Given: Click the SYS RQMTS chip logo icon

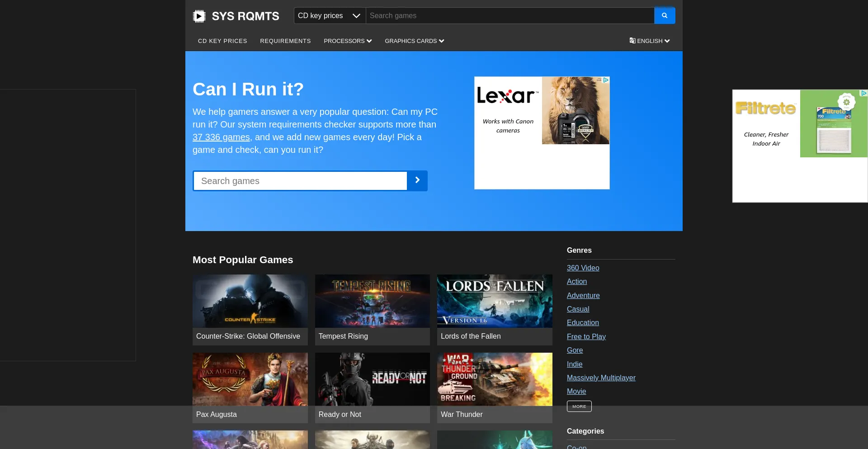Looking at the screenshot, I should (x=199, y=16).
